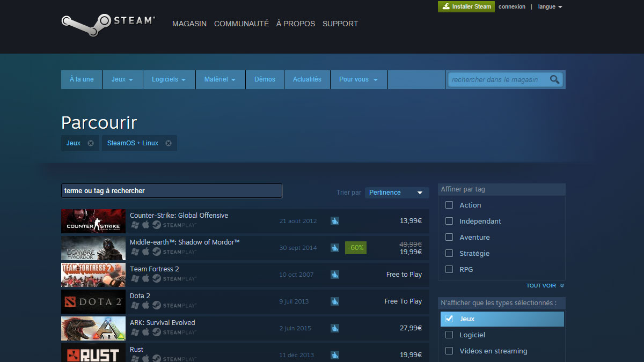Screen dimensions: 644x362
Task: Open the Middle-earth: Shadow of Mordor title
Action: tap(185, 242)
